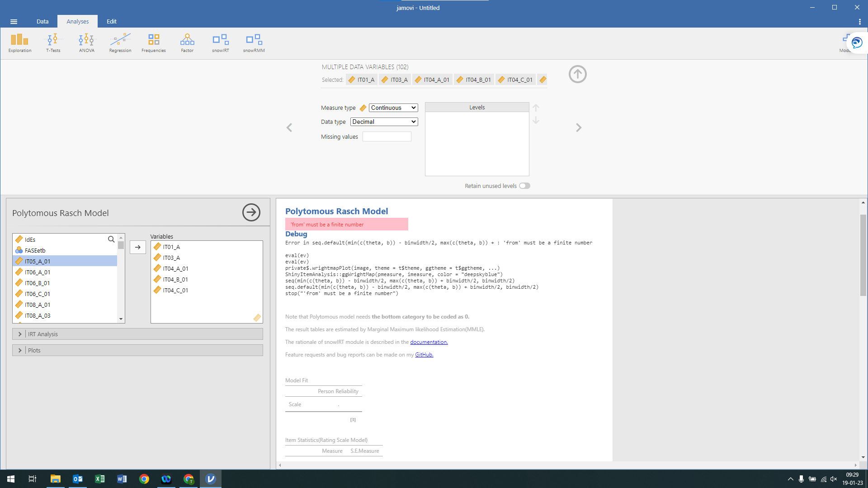
Task: Switch to the Edit tab
Action: click(x=112, y=21)
